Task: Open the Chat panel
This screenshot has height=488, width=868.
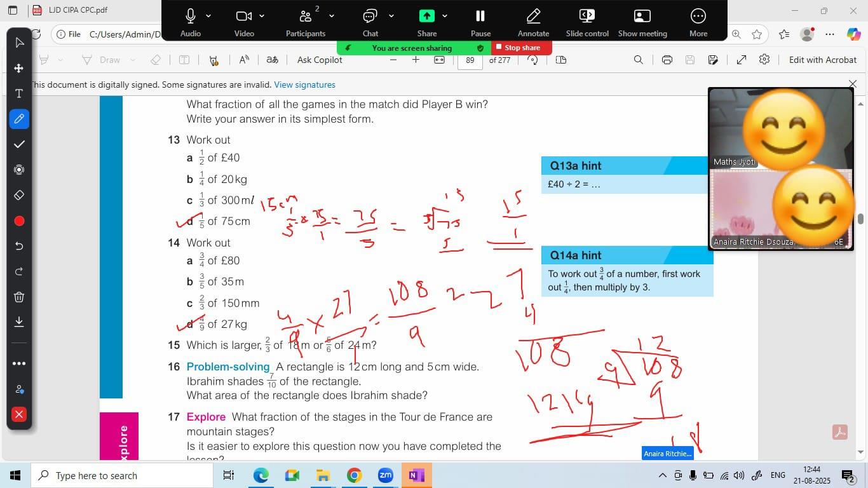Action: [x=370, y=17]
